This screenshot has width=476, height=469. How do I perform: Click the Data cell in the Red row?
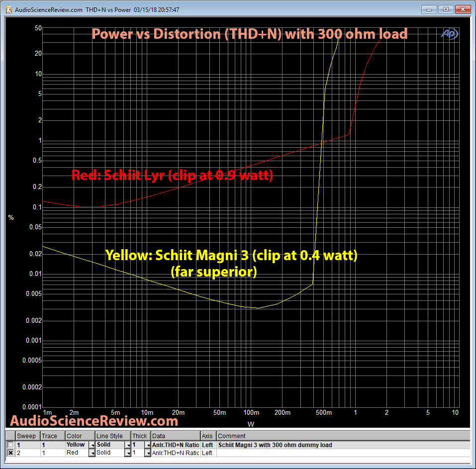(x=176, y=453)
